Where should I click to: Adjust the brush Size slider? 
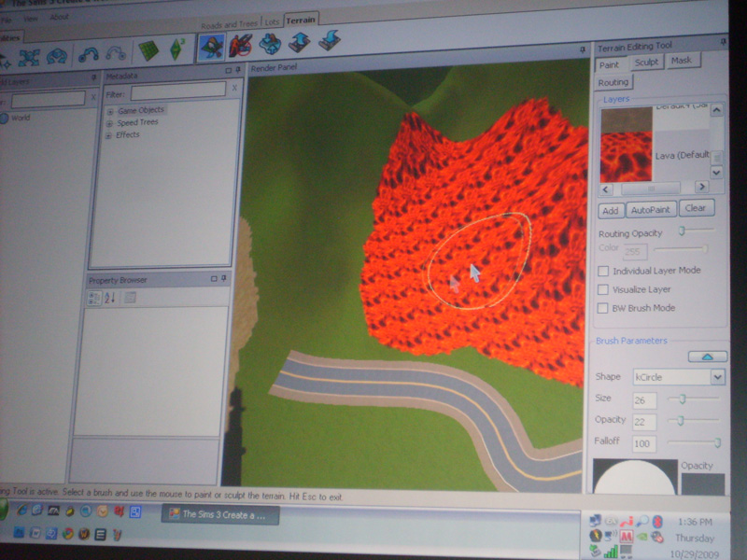point(694,399)
